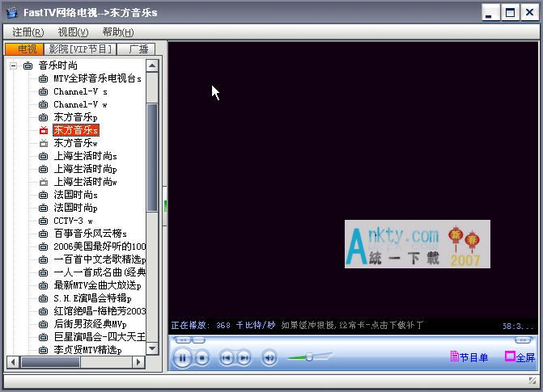The image size is (543, 392).
Task: Click horizontal scrollbar left arrow
Action: coord(13,362)
